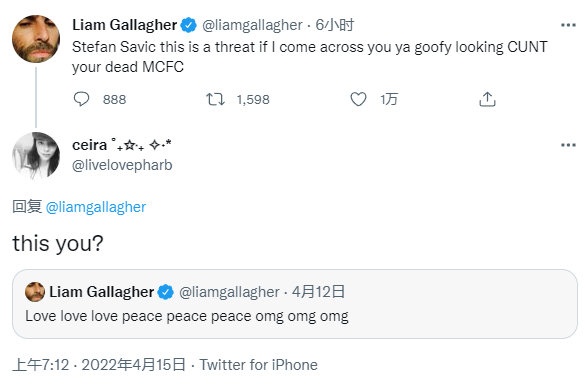Screen dimensions: 585x385
Task: Click the verified badge beside Liam Gallagher's top name
Action: coord(188,25)
